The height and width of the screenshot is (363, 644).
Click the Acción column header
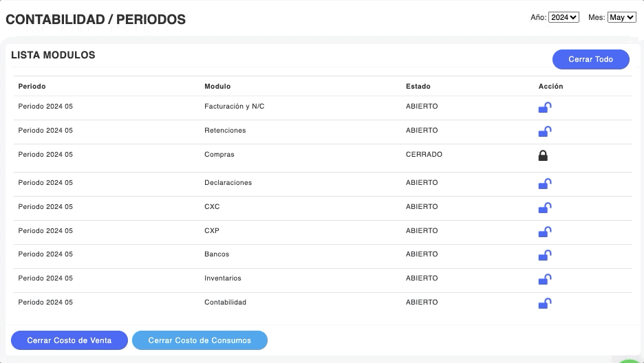click(x=550, y=87)
